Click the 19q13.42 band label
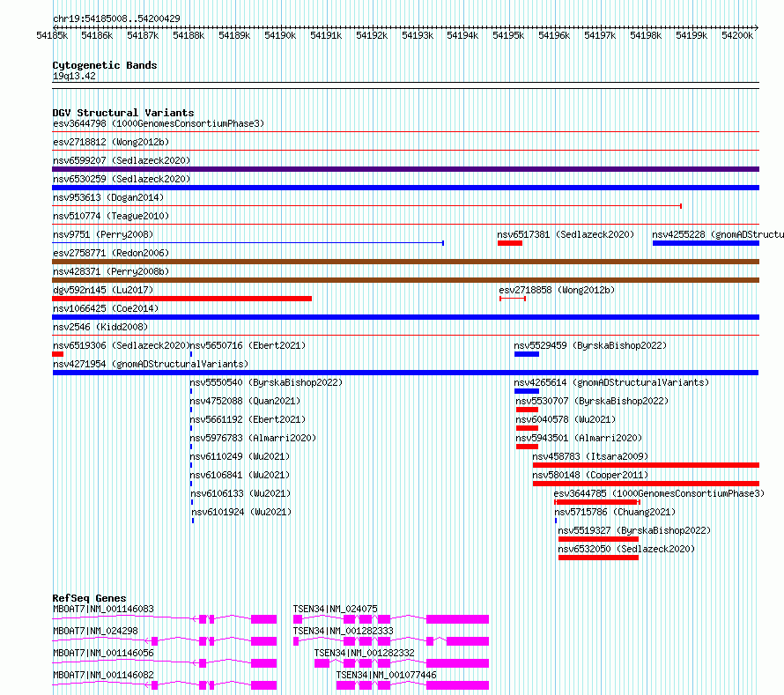Image resolution: width=784 pixels, height=695 pixels. (74, 76)
